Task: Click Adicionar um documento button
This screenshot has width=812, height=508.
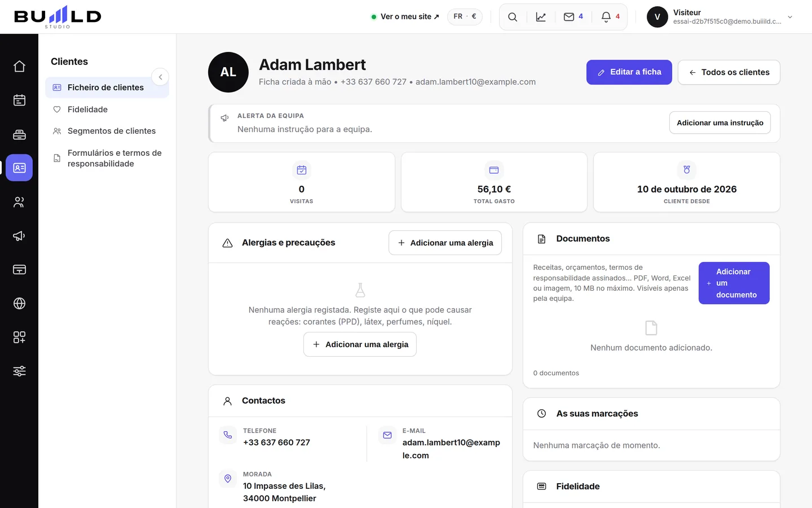Action: point(734,283)
